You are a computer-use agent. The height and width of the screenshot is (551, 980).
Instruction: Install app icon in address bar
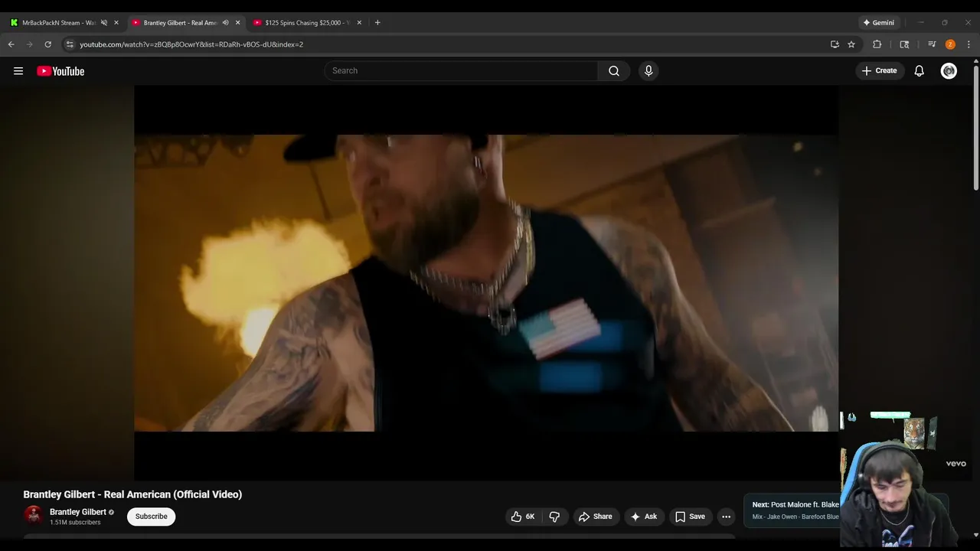[x=835, y=44]
